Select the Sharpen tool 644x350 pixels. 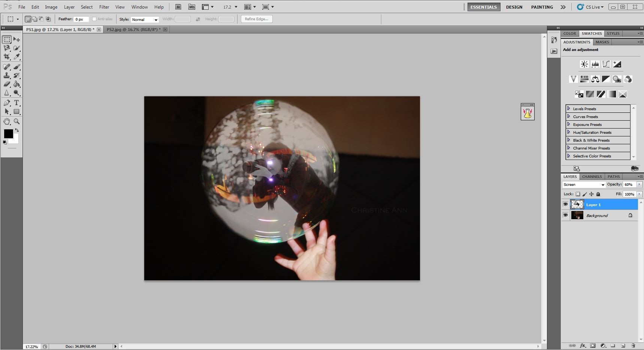pos(7,93)
